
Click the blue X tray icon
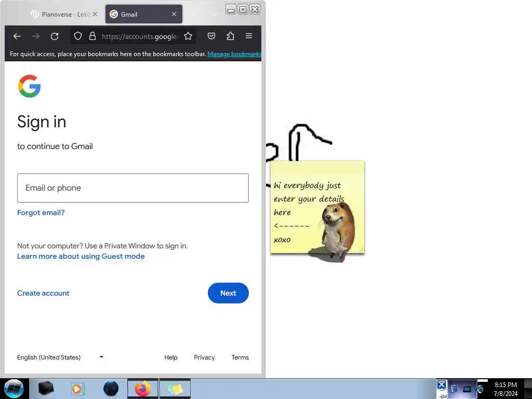coord(442,385)
